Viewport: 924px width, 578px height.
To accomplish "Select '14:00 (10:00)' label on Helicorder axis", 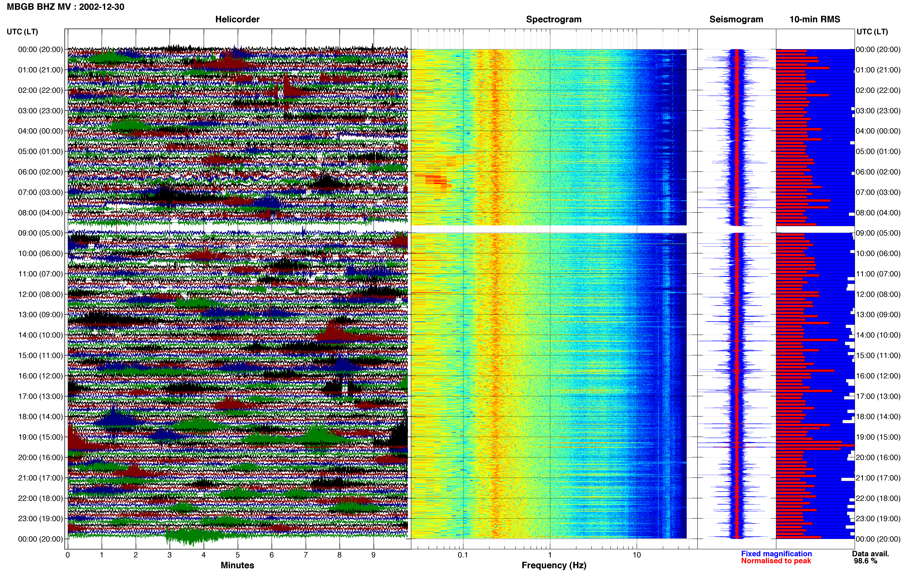I will point(41,335).
